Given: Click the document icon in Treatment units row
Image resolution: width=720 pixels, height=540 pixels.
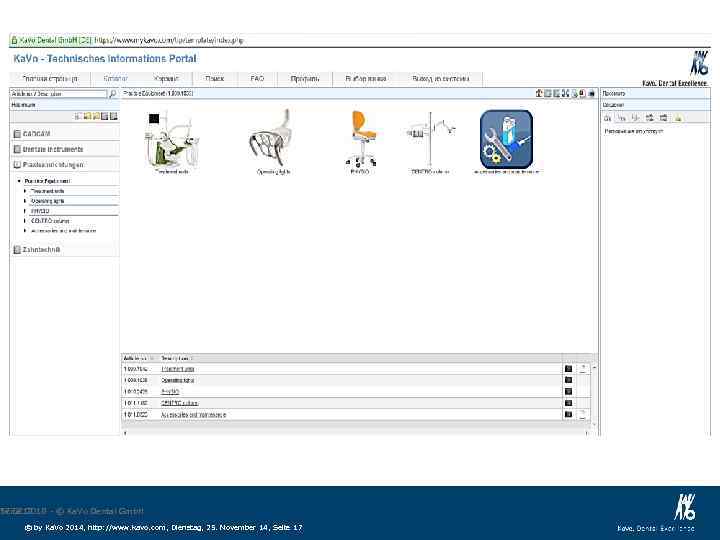Looking at the screenshot, I should point(583,369).
